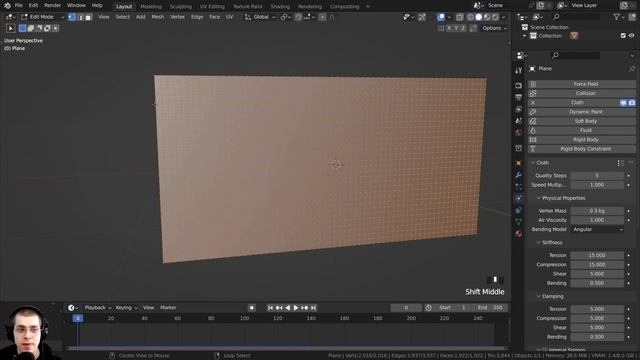
Task: Open Material properties tab icon
Action: [518, 233]
